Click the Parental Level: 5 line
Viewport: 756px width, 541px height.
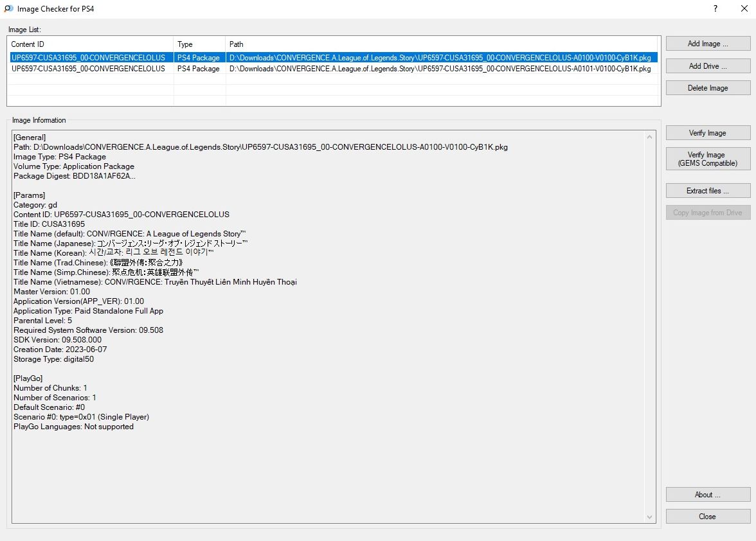click(43, 321)
